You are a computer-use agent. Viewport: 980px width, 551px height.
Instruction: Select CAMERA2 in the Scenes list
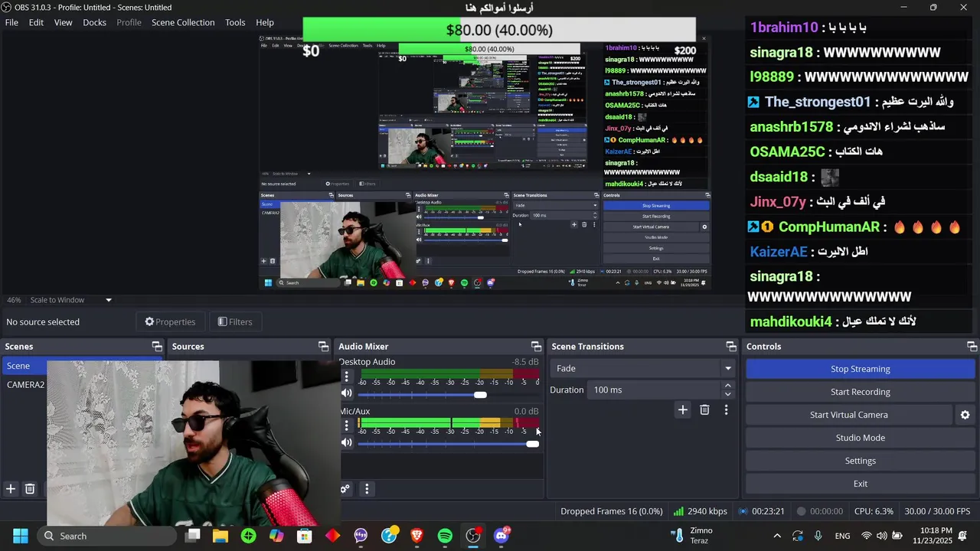(x=25, y=385)
